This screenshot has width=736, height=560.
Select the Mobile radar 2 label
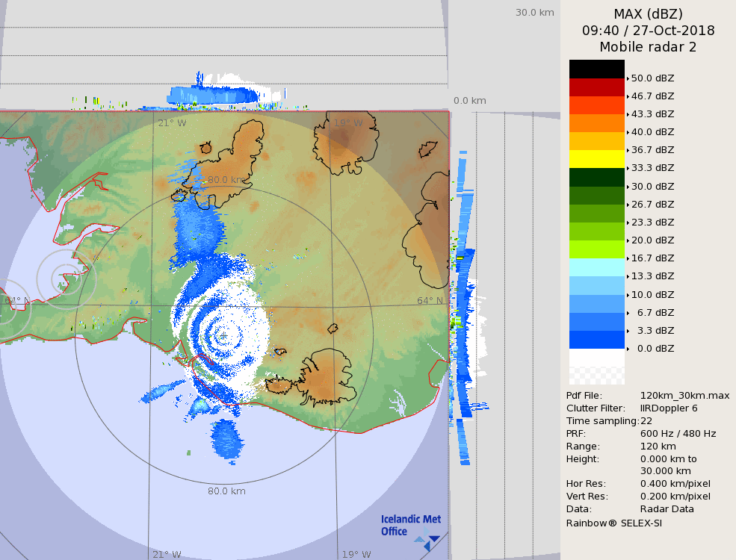pos(648,47)
